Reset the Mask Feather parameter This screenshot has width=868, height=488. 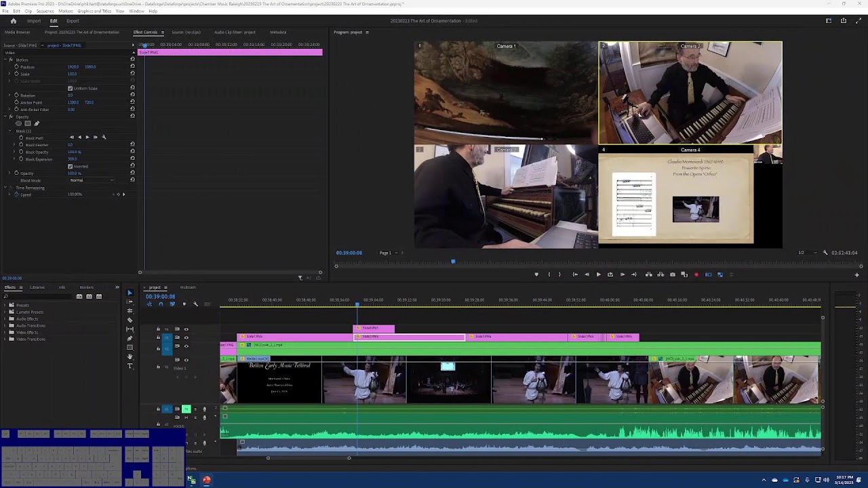(132, 144)
